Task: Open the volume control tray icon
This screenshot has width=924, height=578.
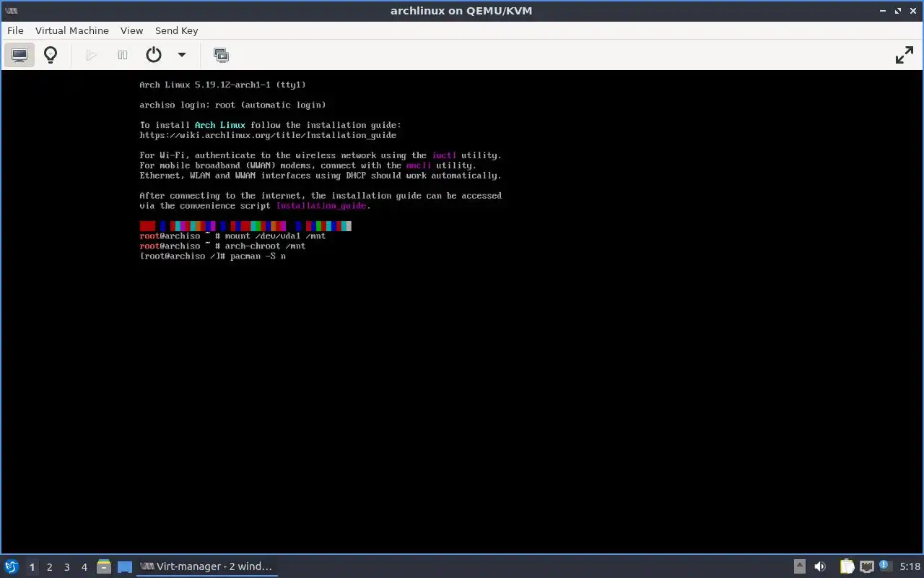Action: (820, 566)
